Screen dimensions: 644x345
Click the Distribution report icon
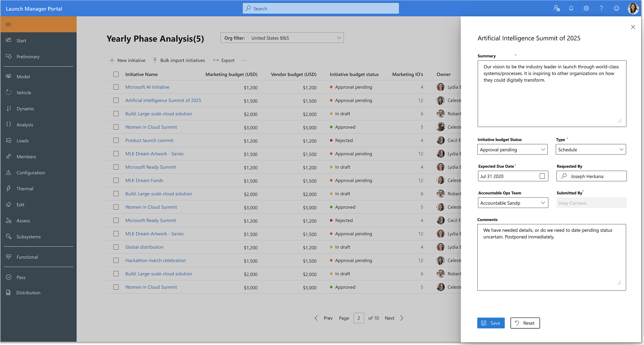click(x=9, y=292)
